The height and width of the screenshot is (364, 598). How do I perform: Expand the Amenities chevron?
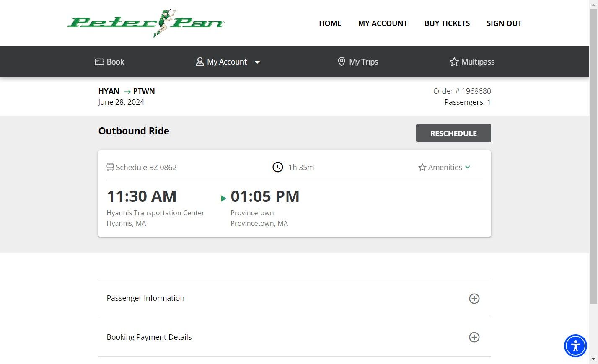[x=468, y=167]
